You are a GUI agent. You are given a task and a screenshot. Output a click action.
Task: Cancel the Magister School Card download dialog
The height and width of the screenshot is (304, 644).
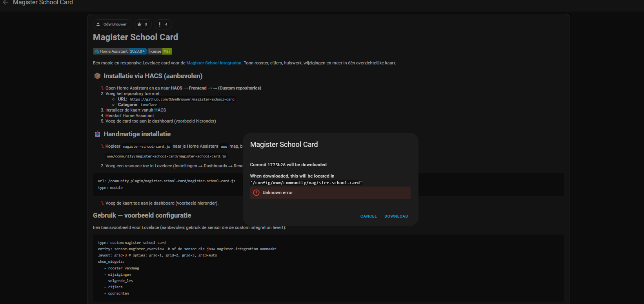tap(368, 216)
